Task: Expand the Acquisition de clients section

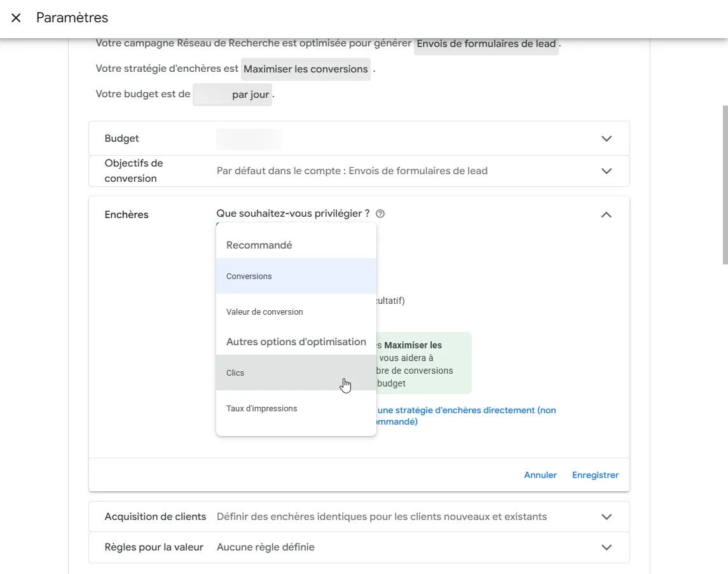Action: click(x=606, y=517)
